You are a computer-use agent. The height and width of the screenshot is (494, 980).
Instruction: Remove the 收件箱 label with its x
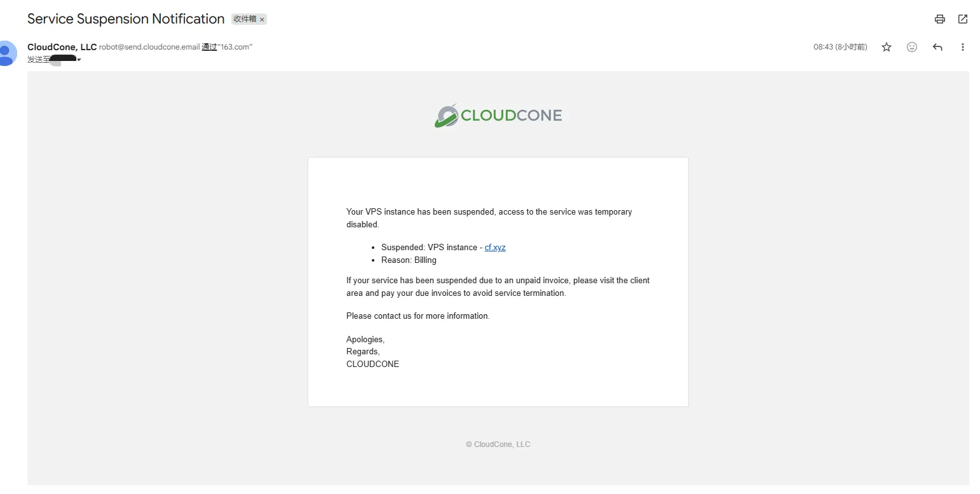262,20
